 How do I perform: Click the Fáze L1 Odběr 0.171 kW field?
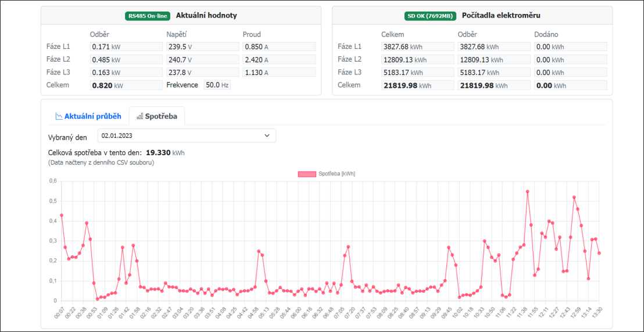[x=126, y=47]
